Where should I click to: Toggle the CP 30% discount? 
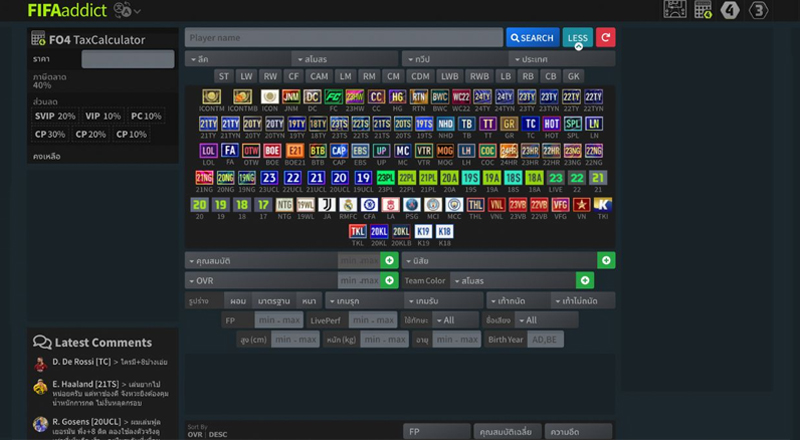(50, 134)
